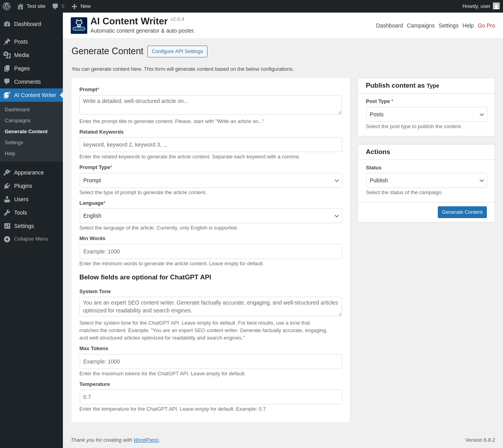Follow the Go Pro link

(486, 26)
